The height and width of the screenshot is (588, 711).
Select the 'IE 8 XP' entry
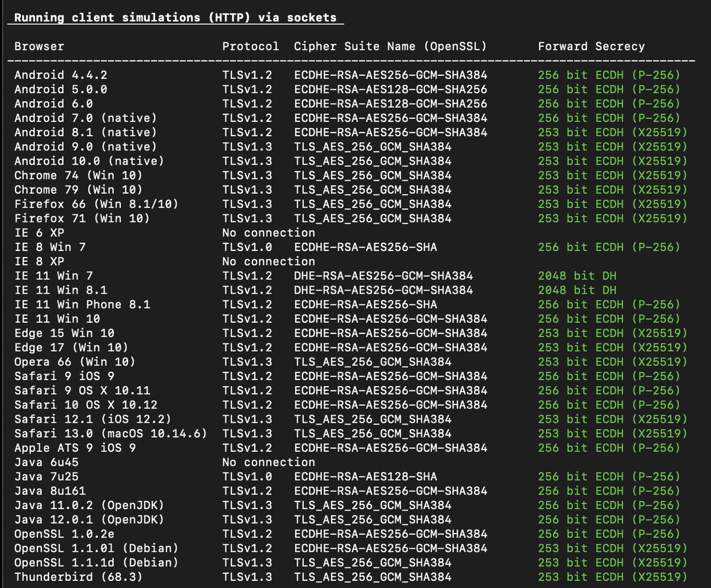tap(39, 261)
